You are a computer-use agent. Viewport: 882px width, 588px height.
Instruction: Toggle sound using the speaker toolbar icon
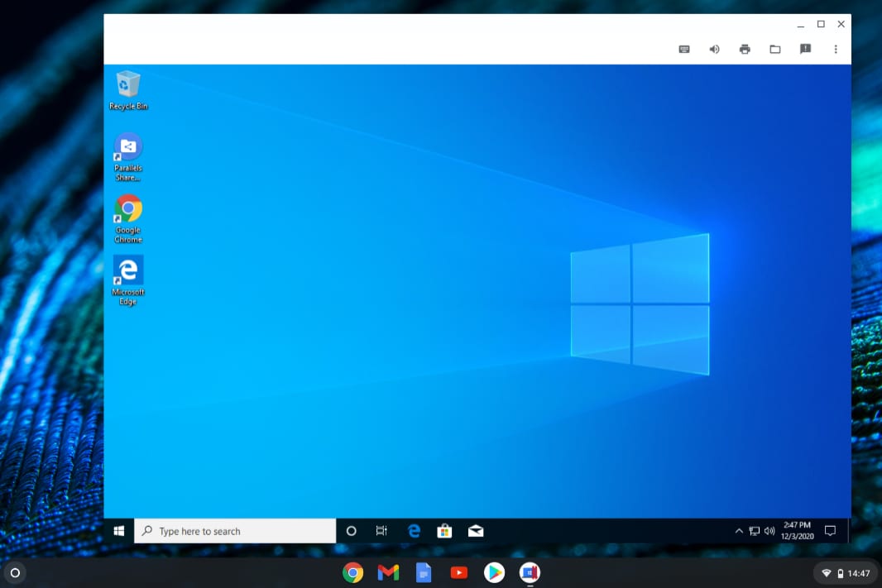click(715, 50)
